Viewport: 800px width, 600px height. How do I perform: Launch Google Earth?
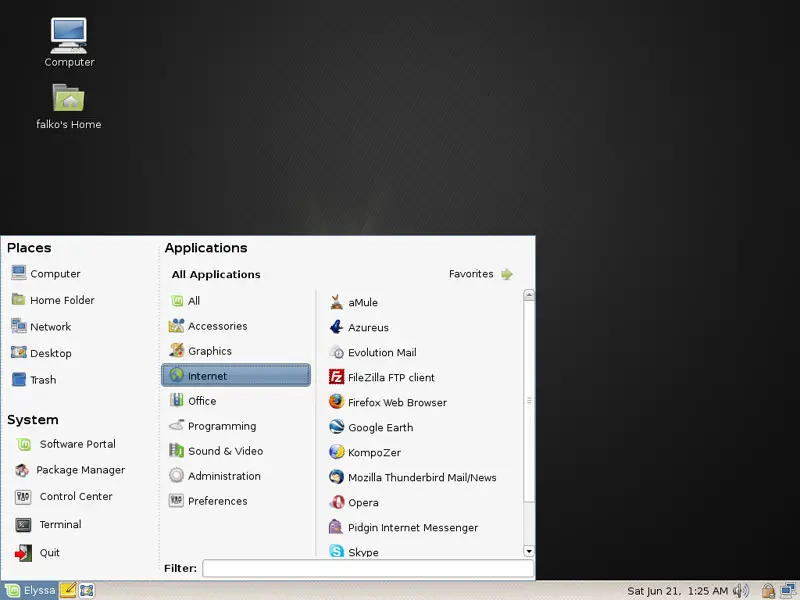pos(371,427)
